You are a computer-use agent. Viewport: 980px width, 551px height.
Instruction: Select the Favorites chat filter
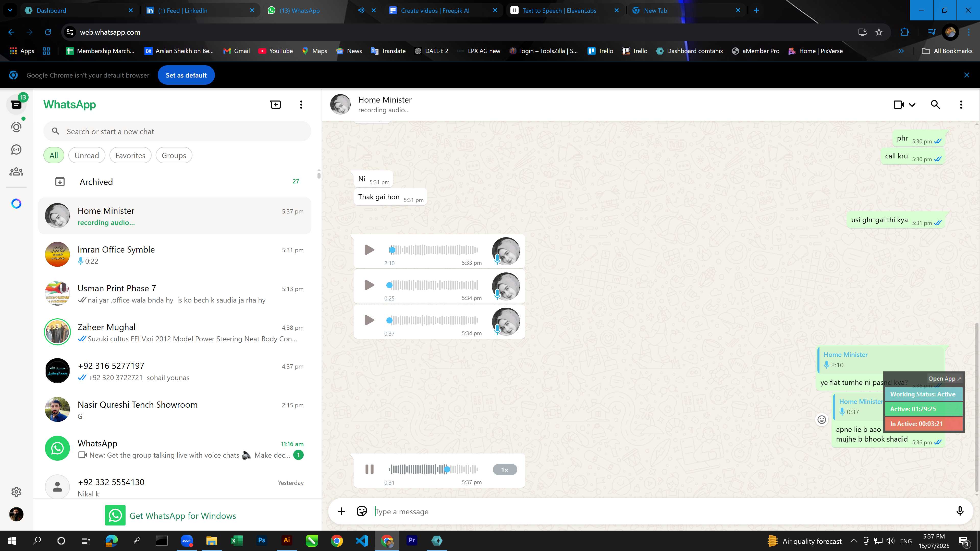coord(130,156)
